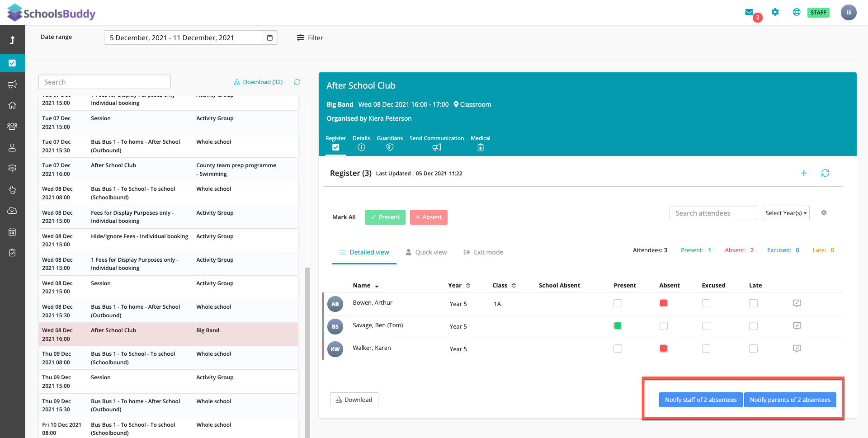Screen dimensions: 868x438
Task: Open the settings gear in top bar
Action: (x=775, y=12)
